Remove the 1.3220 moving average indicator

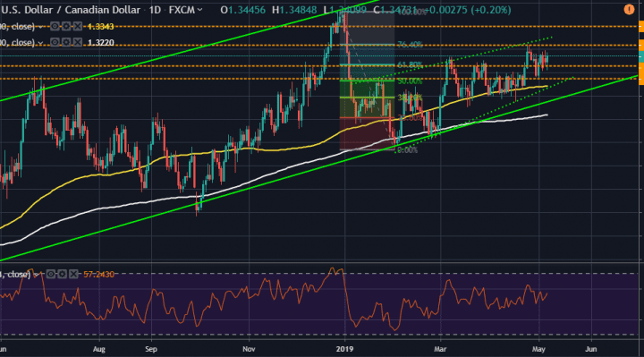77,42
